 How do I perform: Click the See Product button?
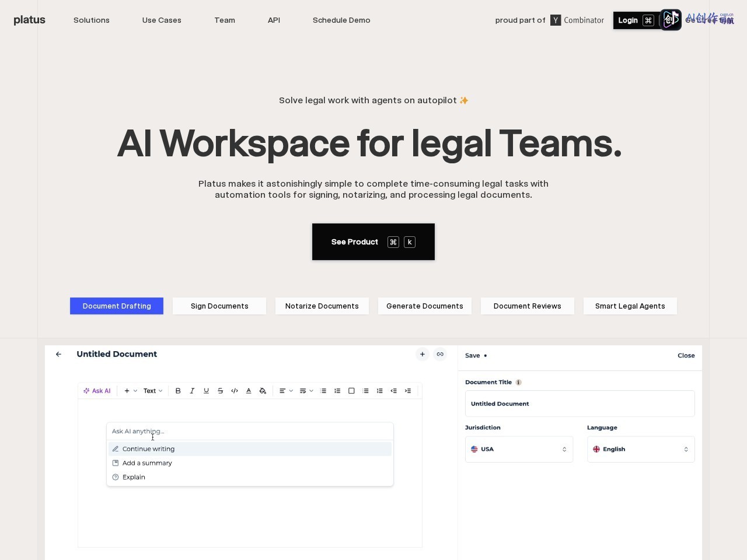pyautogui.click(x=373, y=242)
